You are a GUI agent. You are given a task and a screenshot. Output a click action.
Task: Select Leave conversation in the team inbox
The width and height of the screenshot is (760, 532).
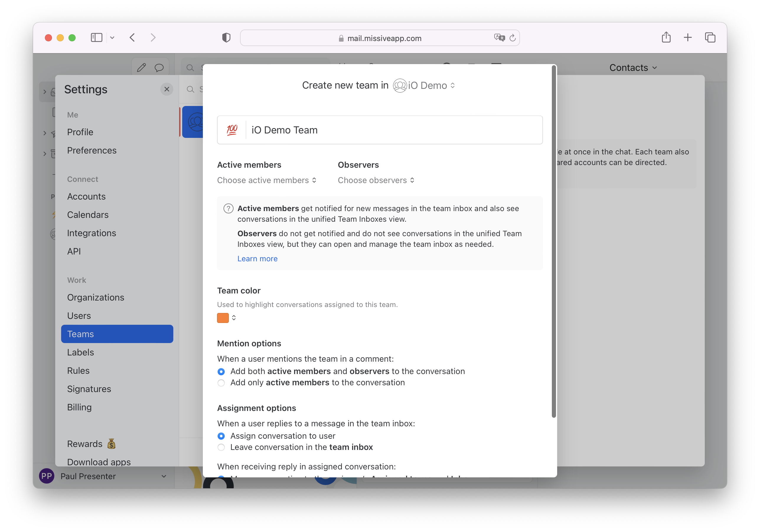coord(221,447)
